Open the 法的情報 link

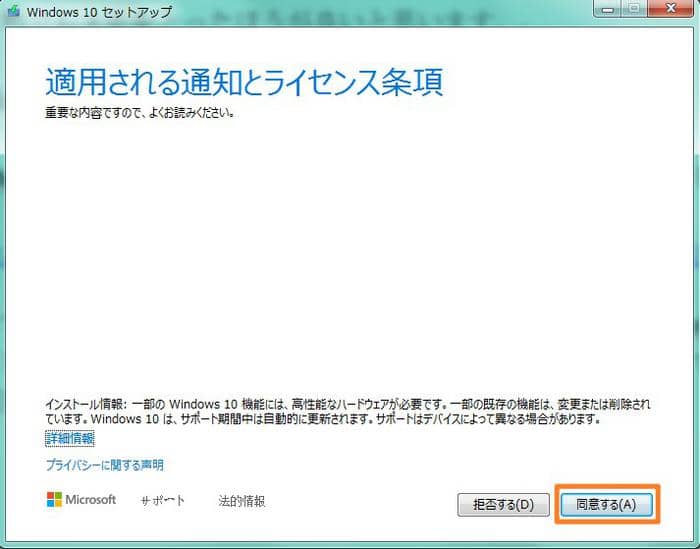[x=242, y=501]
